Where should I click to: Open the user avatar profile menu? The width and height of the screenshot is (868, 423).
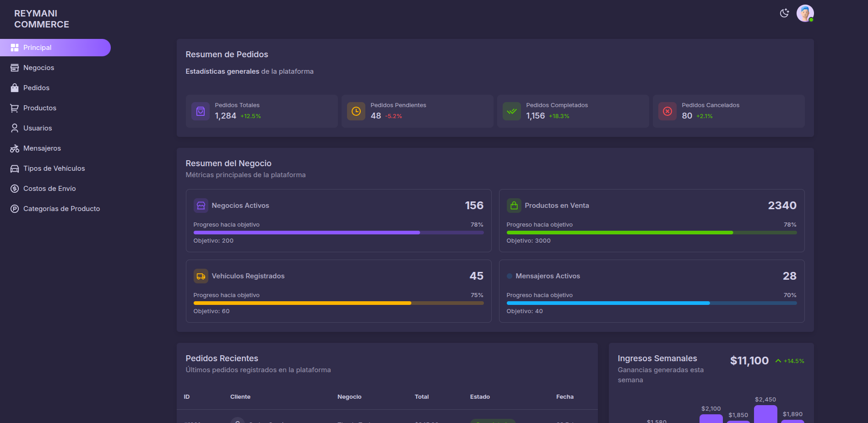coord(804,13)
